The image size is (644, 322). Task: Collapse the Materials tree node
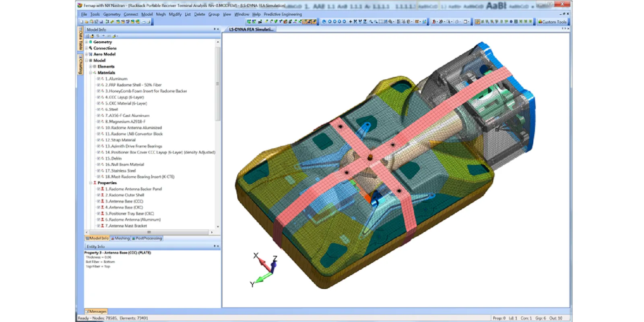(91, 72)
